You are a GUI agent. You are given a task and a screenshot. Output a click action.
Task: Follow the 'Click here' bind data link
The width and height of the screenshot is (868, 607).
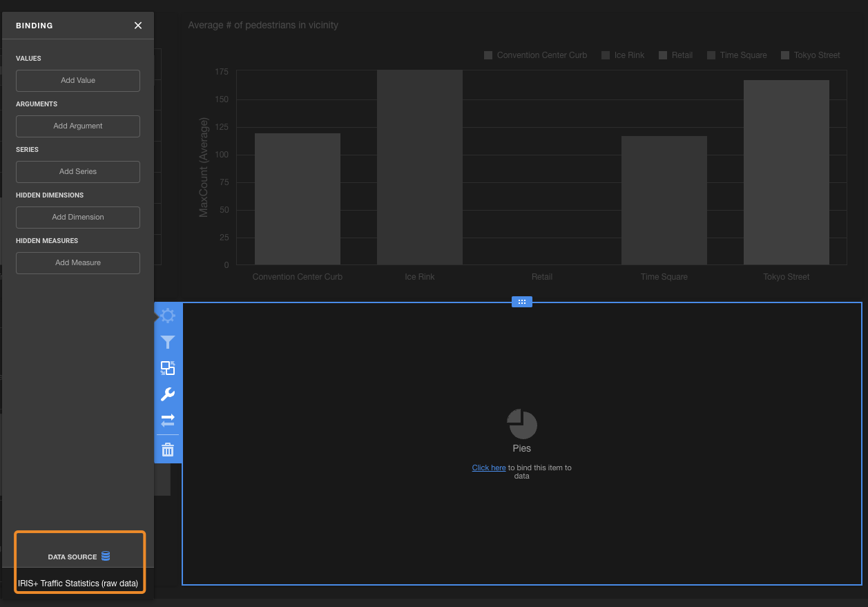[489, 468]
